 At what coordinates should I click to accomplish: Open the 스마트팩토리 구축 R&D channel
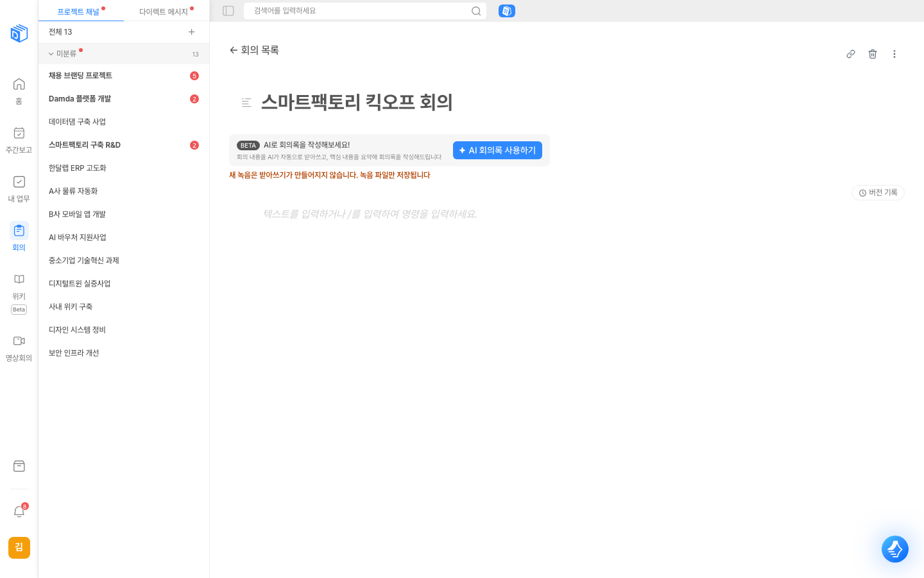pyautogui.click(x=124, y=145)
